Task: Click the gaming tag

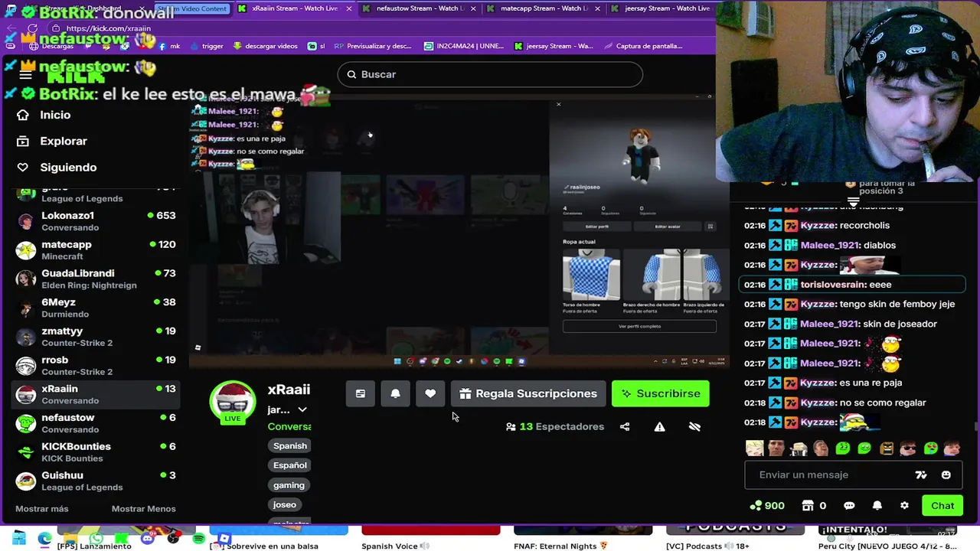Action: (x=289, y=485)
